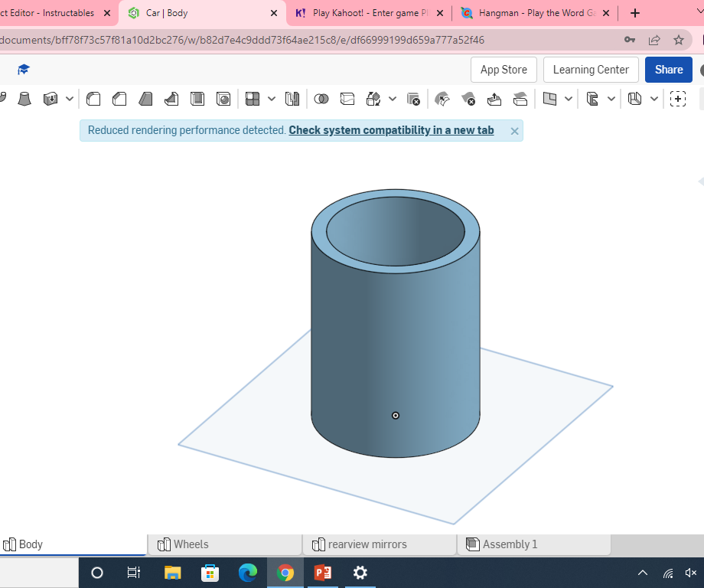The width and height of the screenshot is (704, 588).
Task: Click the muted volume tray icon
Action: [x=690, y=573]
